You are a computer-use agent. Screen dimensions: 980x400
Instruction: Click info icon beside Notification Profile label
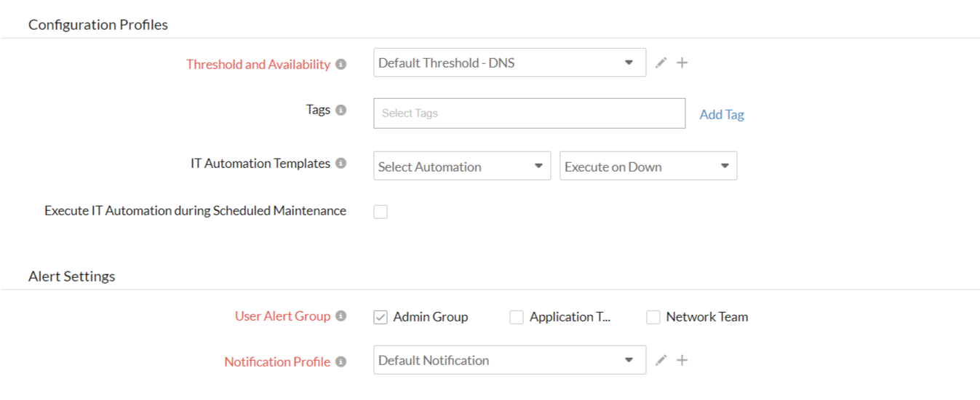pyautogui.click(x=340, y=361)
